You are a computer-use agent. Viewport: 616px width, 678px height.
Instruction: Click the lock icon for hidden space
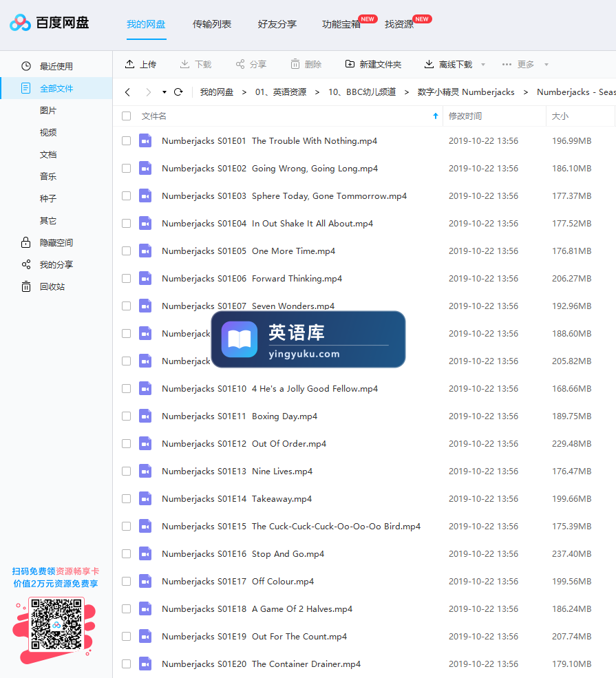(26, 242)
